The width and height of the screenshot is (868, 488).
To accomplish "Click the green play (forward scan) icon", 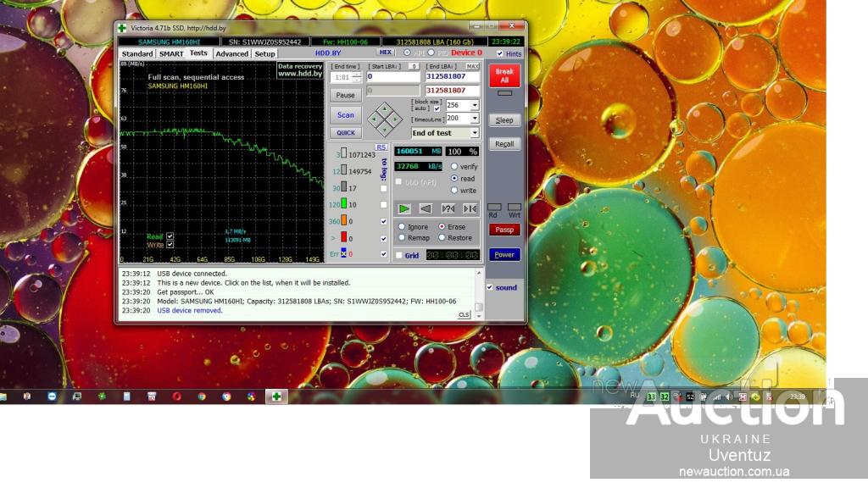I will coord(404,208).
